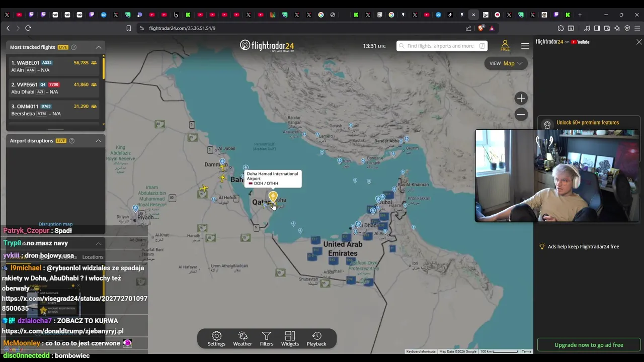Click the visegrad24 status link in chat
Screen dimensions: 644x362
tap(74, 303)
